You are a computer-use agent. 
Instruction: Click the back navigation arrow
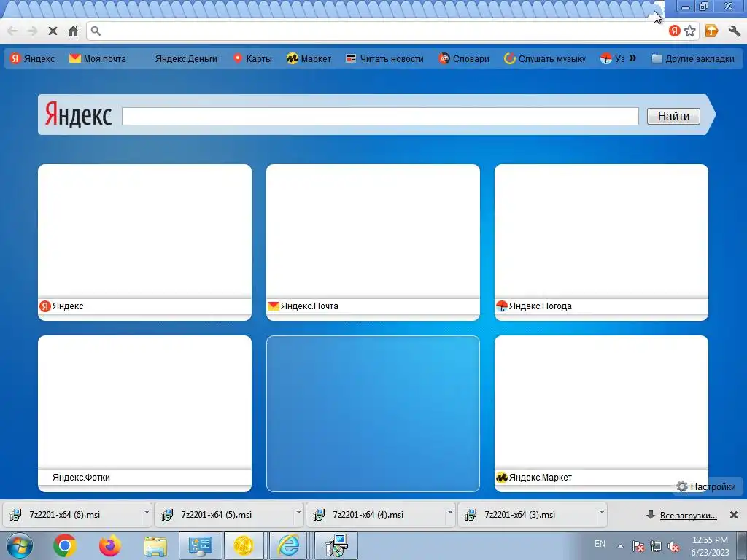(x=12, y=31)
